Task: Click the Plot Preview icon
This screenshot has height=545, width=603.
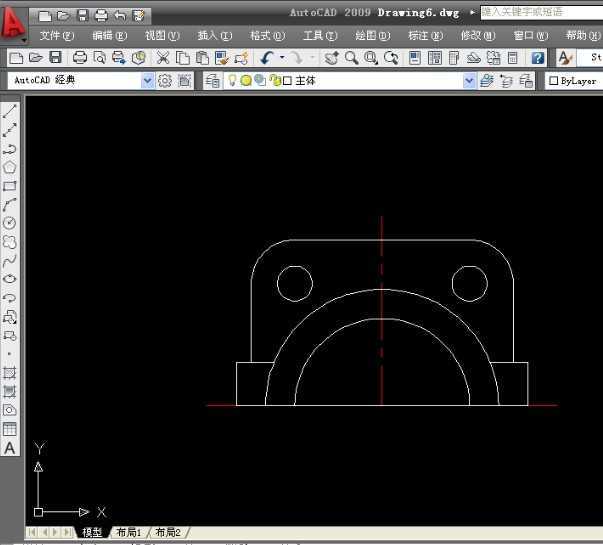Action: 100,58
